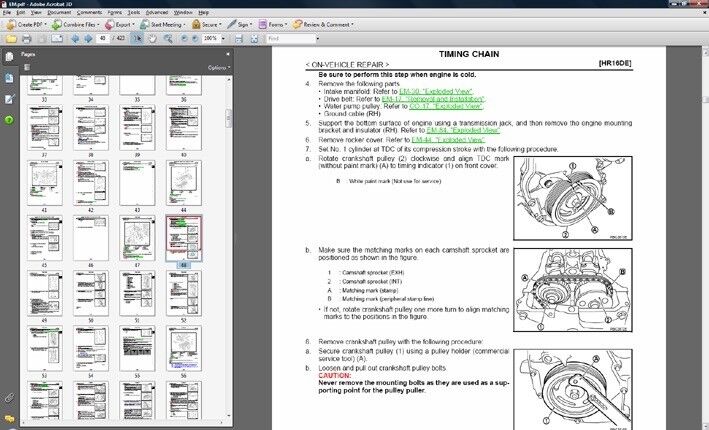Click the Open folder icon in toolbar

click(9, 38)
